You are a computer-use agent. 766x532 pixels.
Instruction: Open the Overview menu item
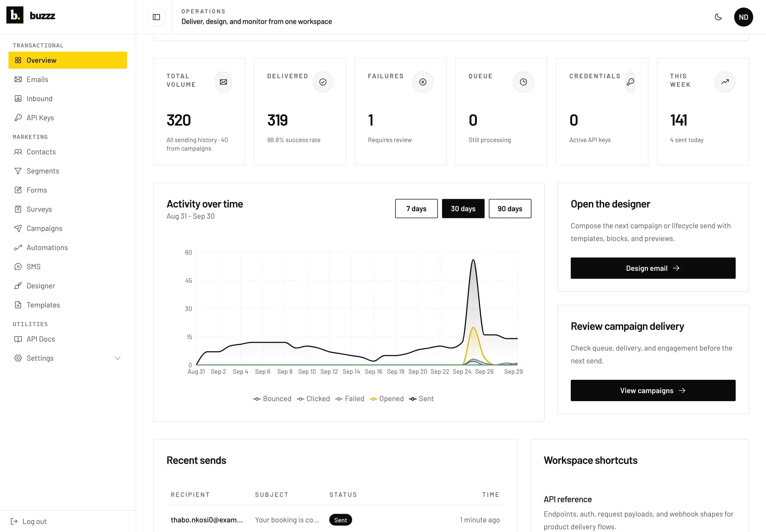click(x=68, y=60)
